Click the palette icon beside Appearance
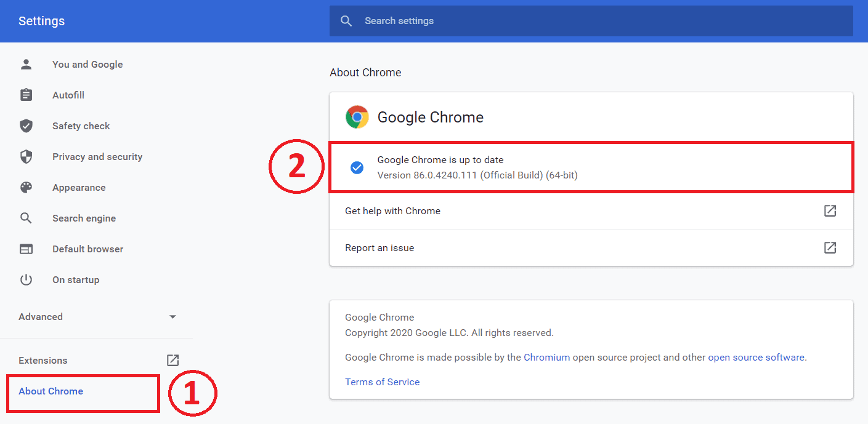Viewport: 868px width, 424px height. [26, 187]
